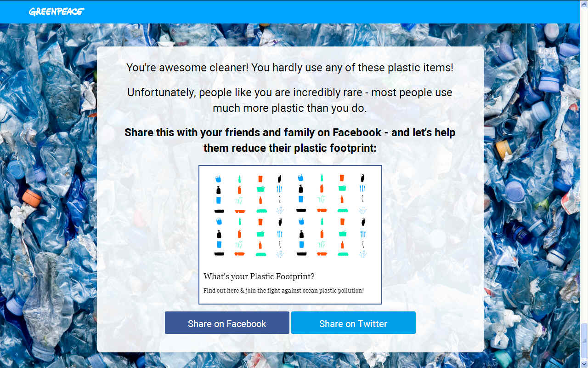Click the "You're awesome cleaner!" result text
The width and height of the screenshot is (588, 368).
[290, 68]
